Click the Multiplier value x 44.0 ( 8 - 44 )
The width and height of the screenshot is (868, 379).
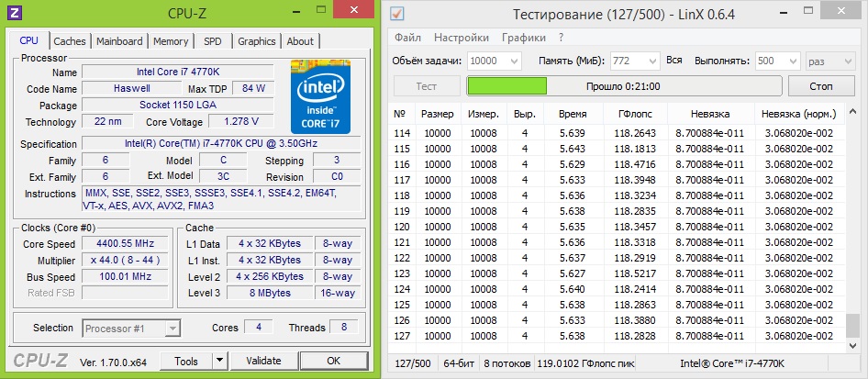pyautogui.click(x=125, y=260)
